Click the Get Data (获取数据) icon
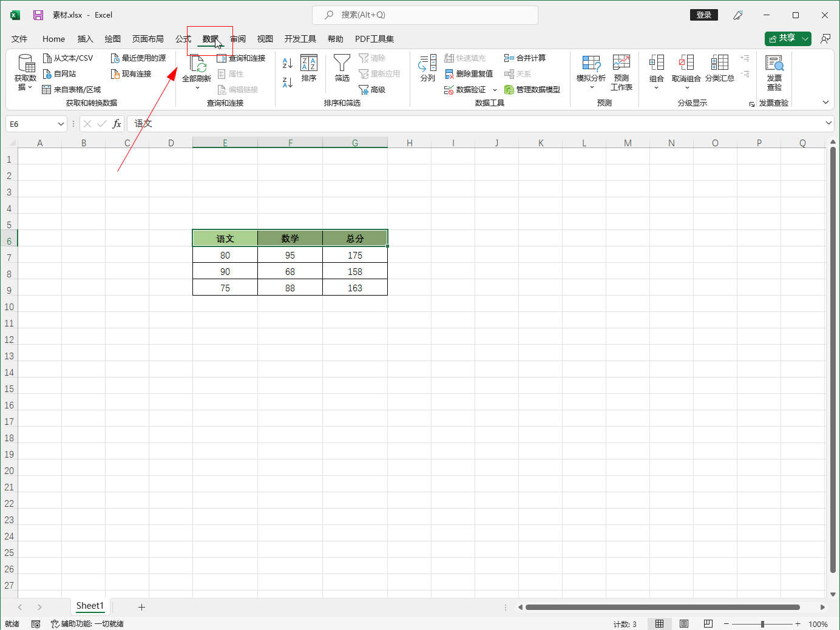Screen dimensions: 840x630 [x=25, y=63]
